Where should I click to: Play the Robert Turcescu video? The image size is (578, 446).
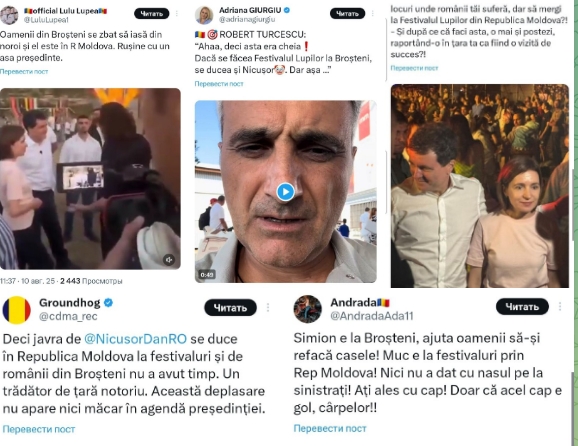(x=285, y=192)
